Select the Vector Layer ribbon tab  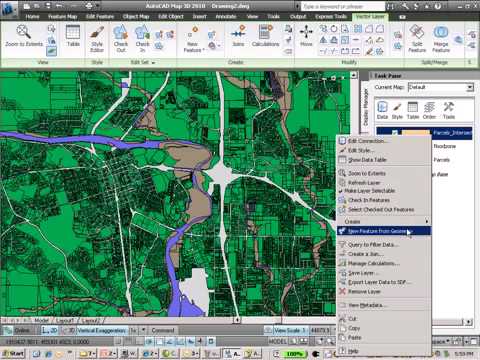[x=370, y=16]
